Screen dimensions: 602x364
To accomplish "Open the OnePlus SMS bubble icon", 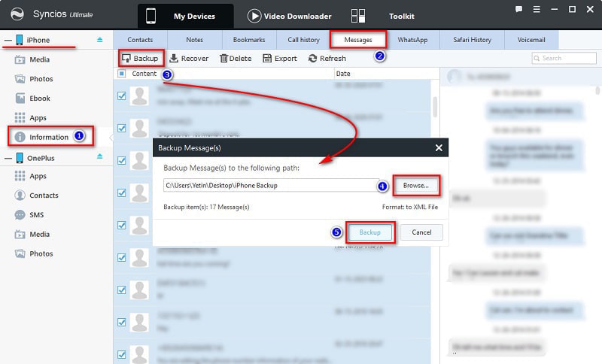I will point(20,215).
